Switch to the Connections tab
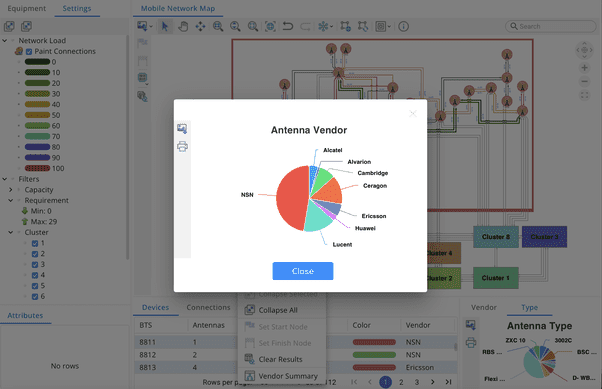 tap(208, 307)
